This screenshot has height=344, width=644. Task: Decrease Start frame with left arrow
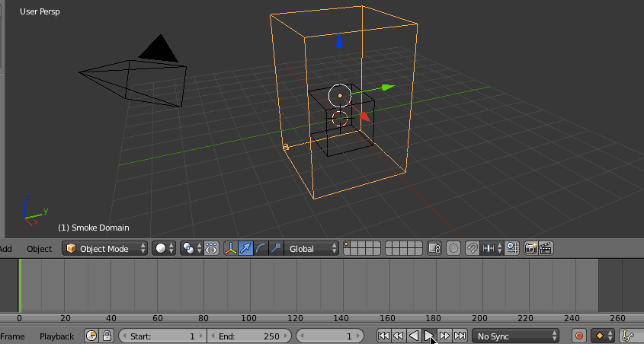[x=124, y=336]
